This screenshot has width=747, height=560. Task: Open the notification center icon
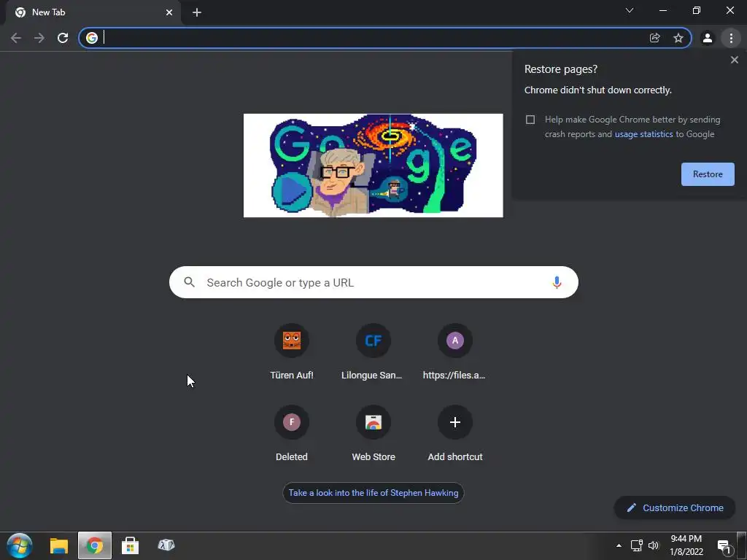(x=724, y=547)
